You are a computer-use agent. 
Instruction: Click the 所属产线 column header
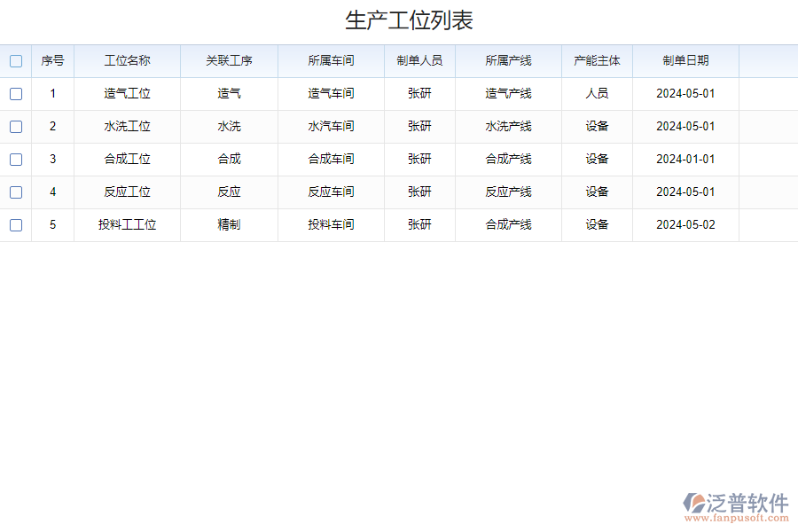[508, 60]
